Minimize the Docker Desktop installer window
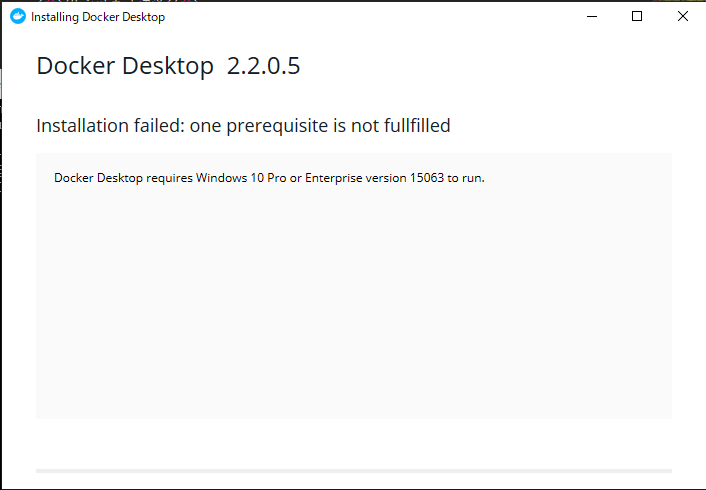This screenshot has width=706, height=490. click(592, 17)
